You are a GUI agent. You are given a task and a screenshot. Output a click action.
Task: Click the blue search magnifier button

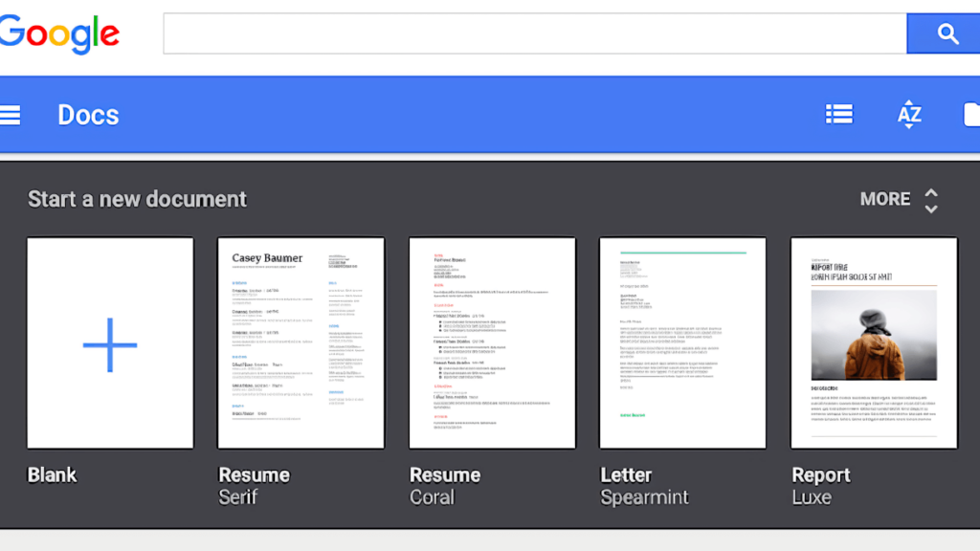(947, 34)
